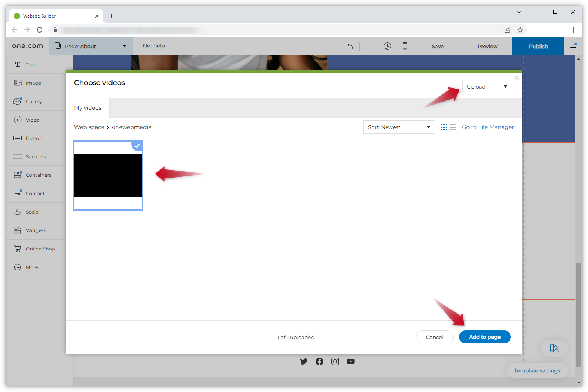This screenshot has height=392, width=588.
Task: Follow the Go to File Manager link
Action: tap(488, 127)
